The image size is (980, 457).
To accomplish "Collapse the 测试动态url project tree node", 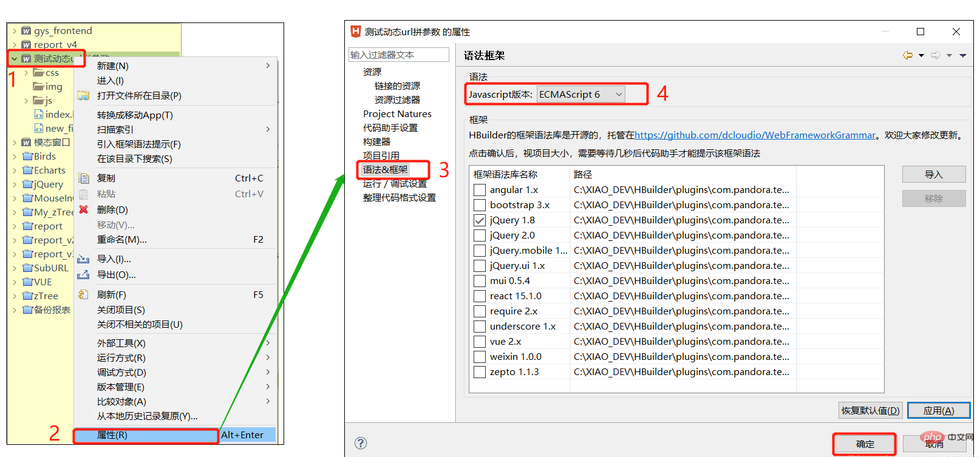I will (x=14, y=59).
